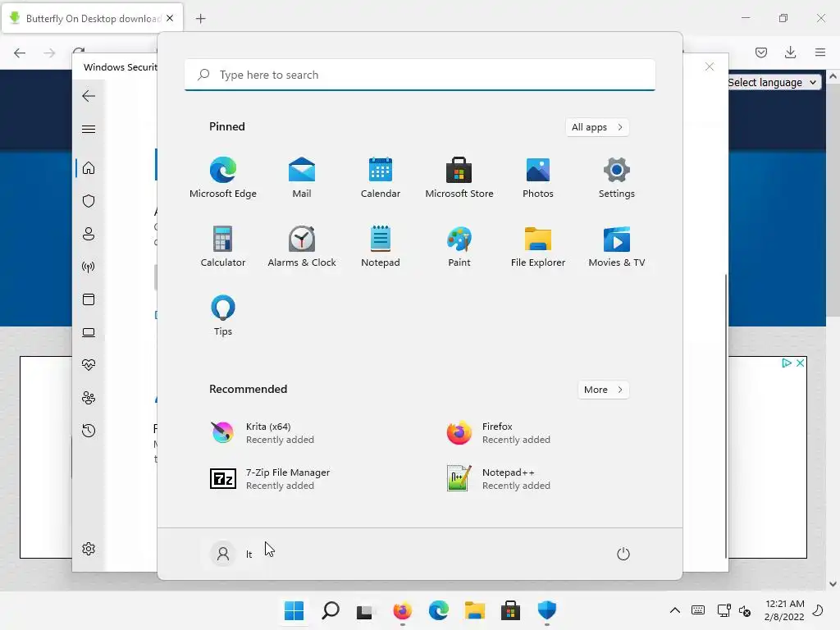The image size is (840, 630).
Task: Switch to Windows Security on taskbar
Action: (x=547, y=610)
